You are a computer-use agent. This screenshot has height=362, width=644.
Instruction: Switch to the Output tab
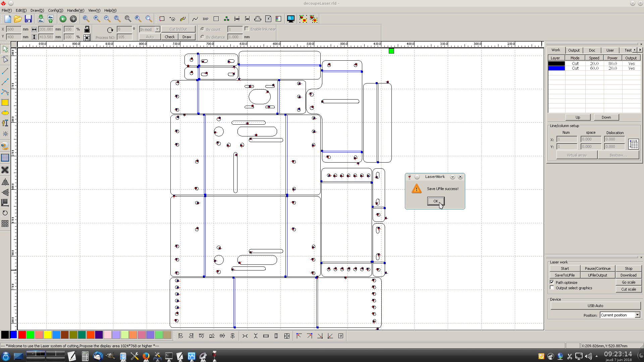tap(574, 50)
